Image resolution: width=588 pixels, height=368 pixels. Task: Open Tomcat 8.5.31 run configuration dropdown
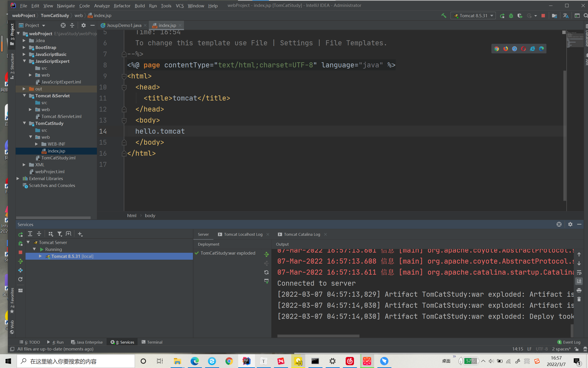pyautogui.click(x=473, y=16)
